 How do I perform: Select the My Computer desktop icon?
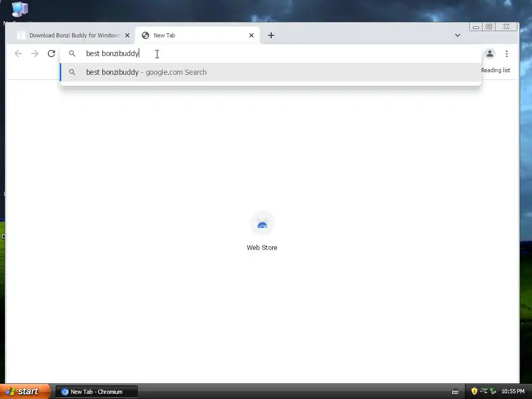click(19, 9)
